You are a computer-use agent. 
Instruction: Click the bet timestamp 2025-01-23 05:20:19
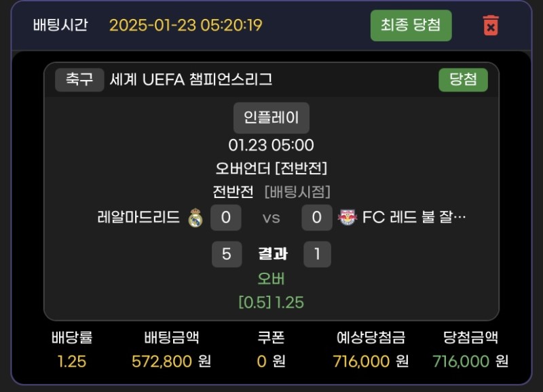(185, 25)
